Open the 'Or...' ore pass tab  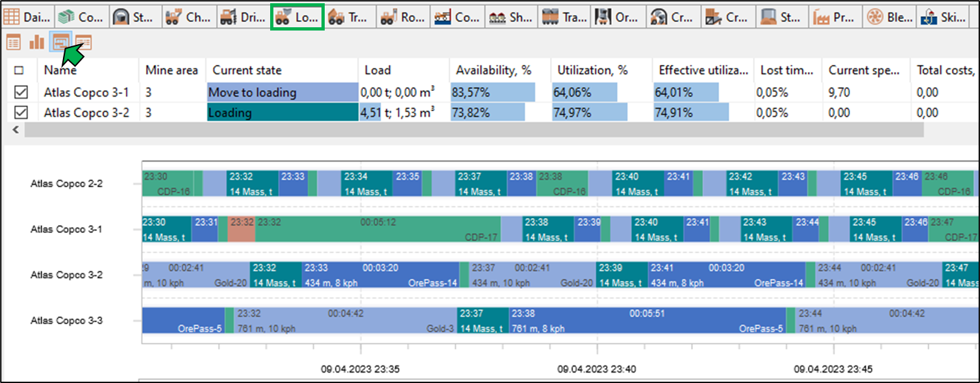pos(619,18)
